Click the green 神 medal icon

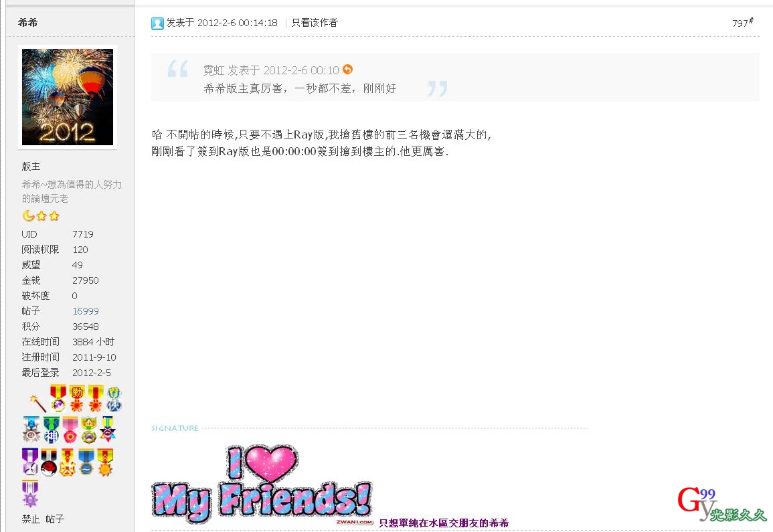point(52,430)
